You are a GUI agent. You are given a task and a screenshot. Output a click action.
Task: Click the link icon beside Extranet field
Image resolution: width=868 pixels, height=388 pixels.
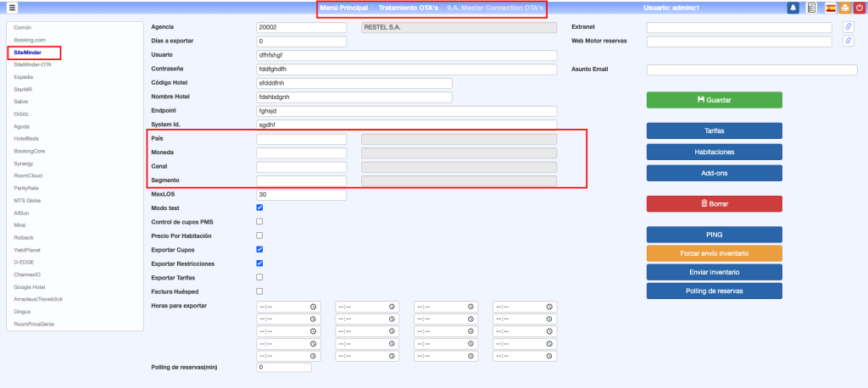[x=848, y=27]
